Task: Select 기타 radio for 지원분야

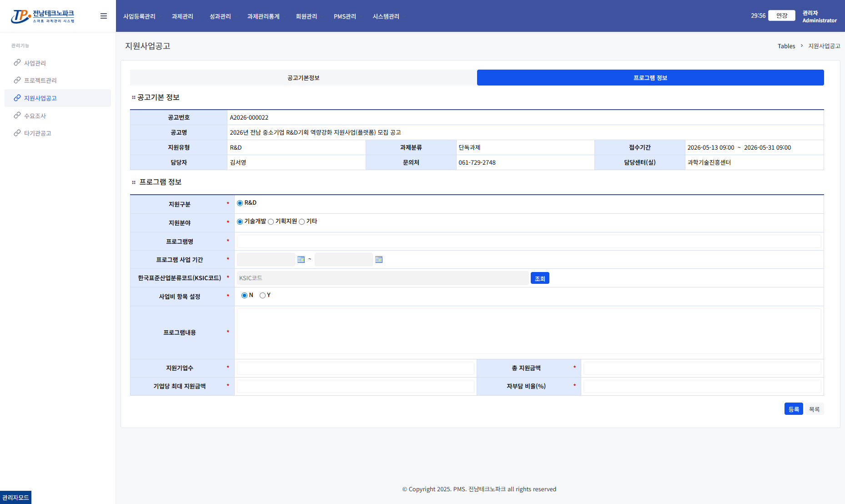Action: (x=302, y=222)
